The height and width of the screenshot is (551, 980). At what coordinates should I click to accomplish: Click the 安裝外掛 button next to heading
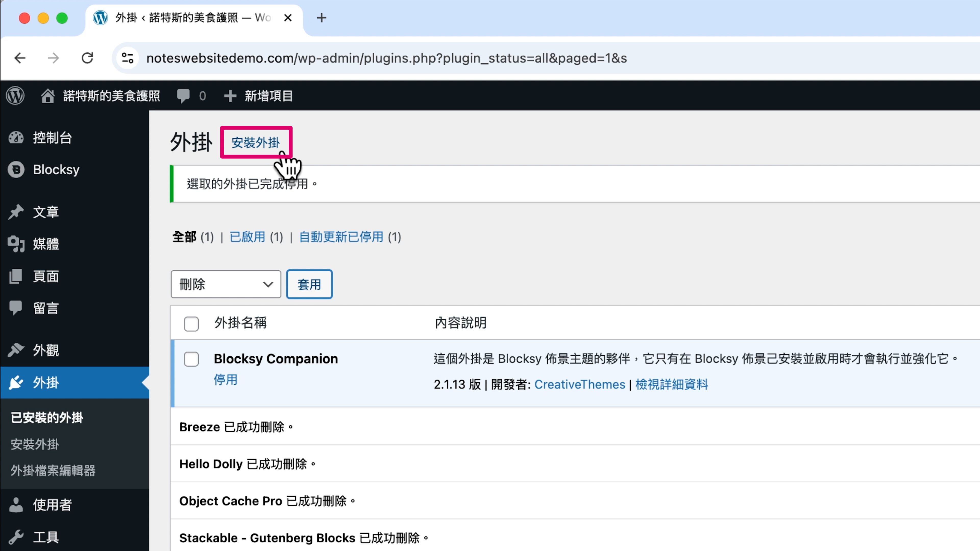coord(256,143)
